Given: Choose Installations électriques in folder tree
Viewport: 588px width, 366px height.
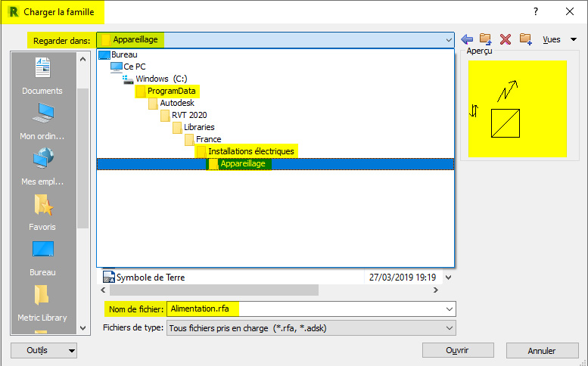Looking at the screenshot, I should coord(250,151).
